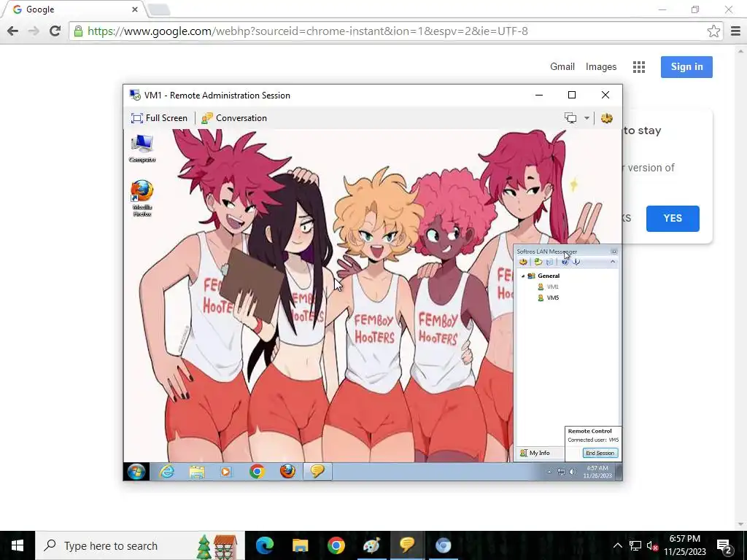Open a new Chrome tab
Viewport: 747px width, 560px height.
[158, 9]
